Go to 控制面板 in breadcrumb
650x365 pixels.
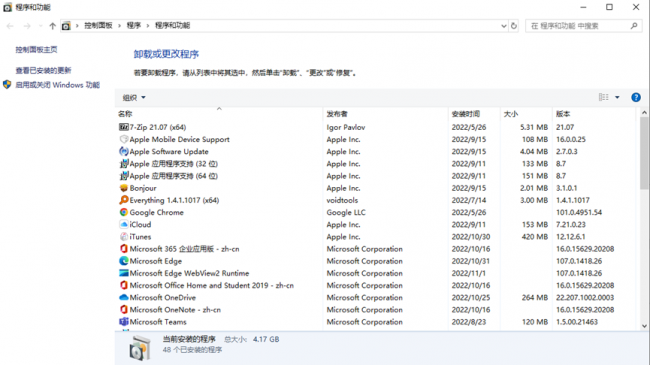[x=98, y=26]
